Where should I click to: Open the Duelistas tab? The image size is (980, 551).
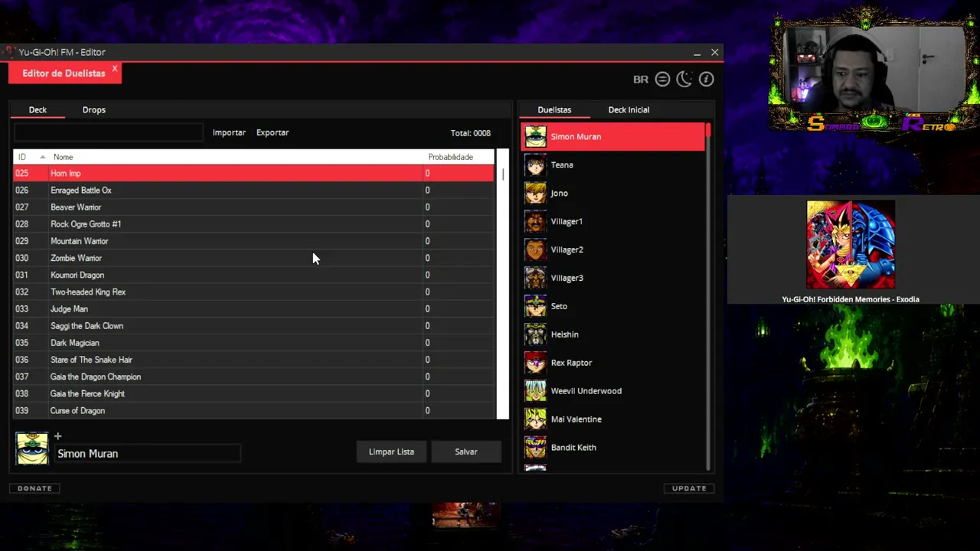(x=554, y=109)
